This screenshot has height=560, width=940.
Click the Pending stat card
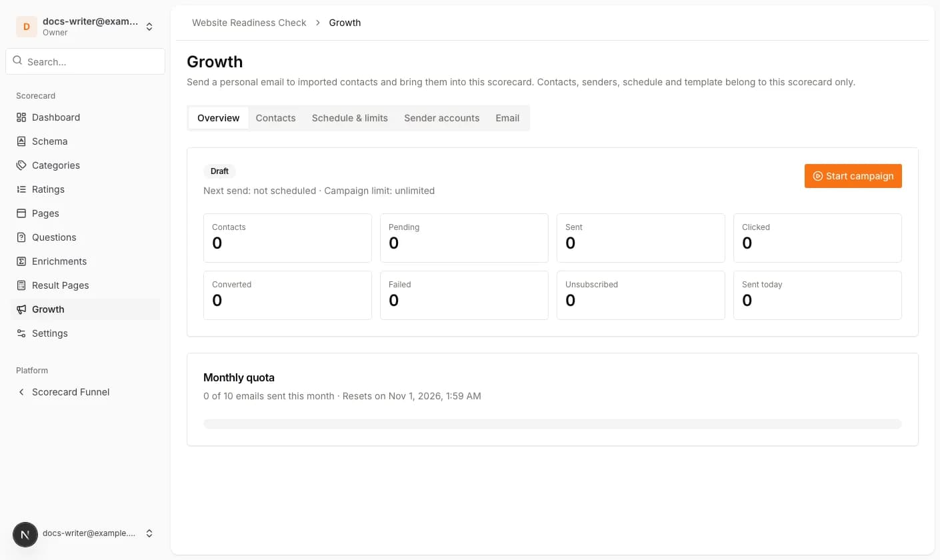click(x=464, y=238)
